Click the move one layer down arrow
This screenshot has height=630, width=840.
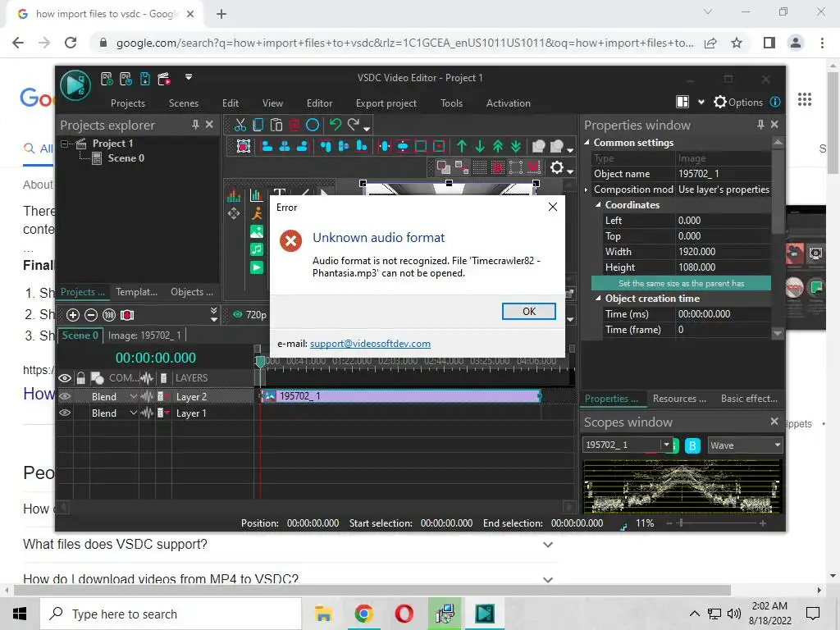479,146
